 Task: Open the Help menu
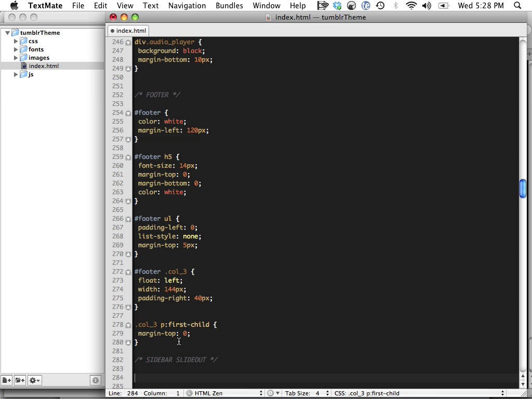click(298, 5)
